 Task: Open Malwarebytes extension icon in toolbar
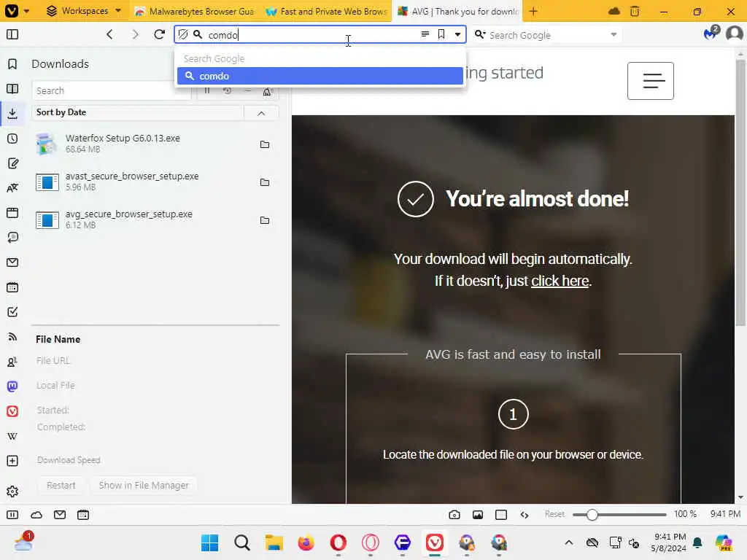[711, 34]
